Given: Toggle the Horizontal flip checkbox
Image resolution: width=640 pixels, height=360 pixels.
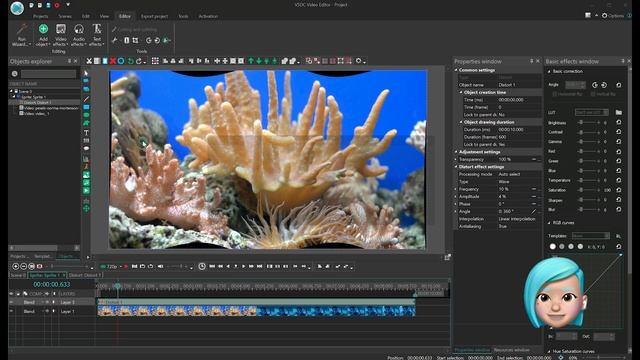Looking at the screenshot, I should (554, 94).
